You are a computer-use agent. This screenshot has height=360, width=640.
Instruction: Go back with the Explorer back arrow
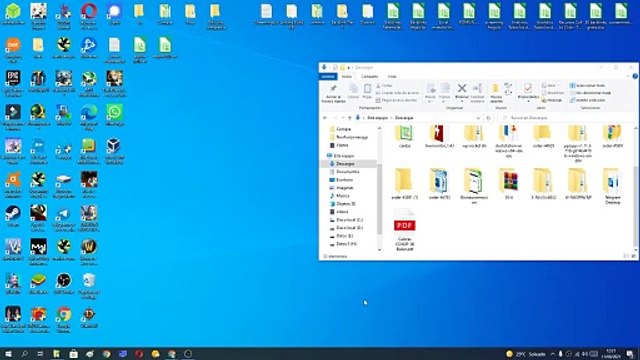tap(325, 118)
